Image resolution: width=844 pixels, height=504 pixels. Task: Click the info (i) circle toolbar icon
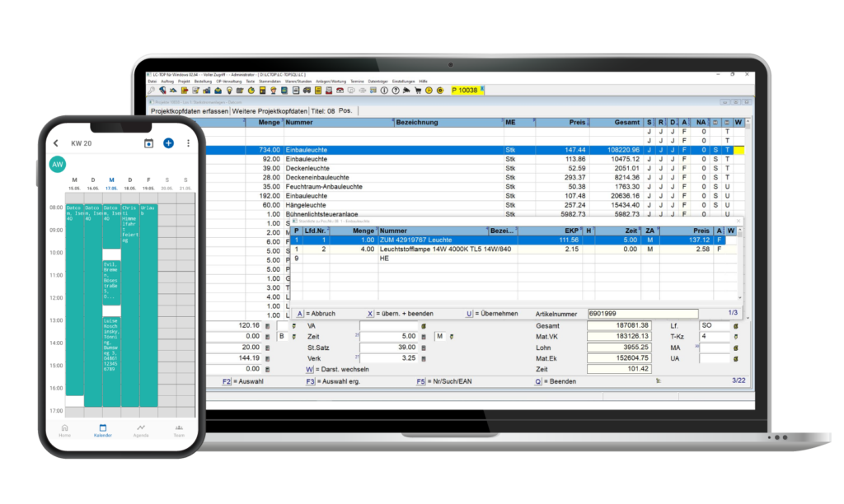(x=384, y=91)
